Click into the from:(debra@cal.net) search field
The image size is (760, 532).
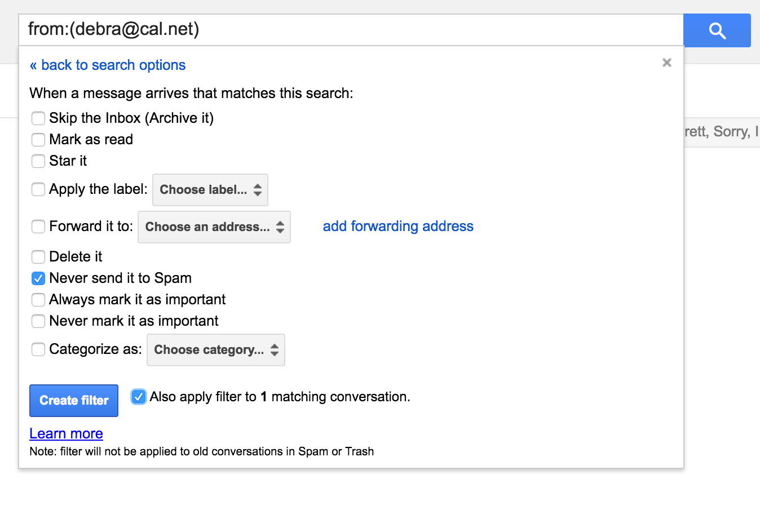pos(350,30)
